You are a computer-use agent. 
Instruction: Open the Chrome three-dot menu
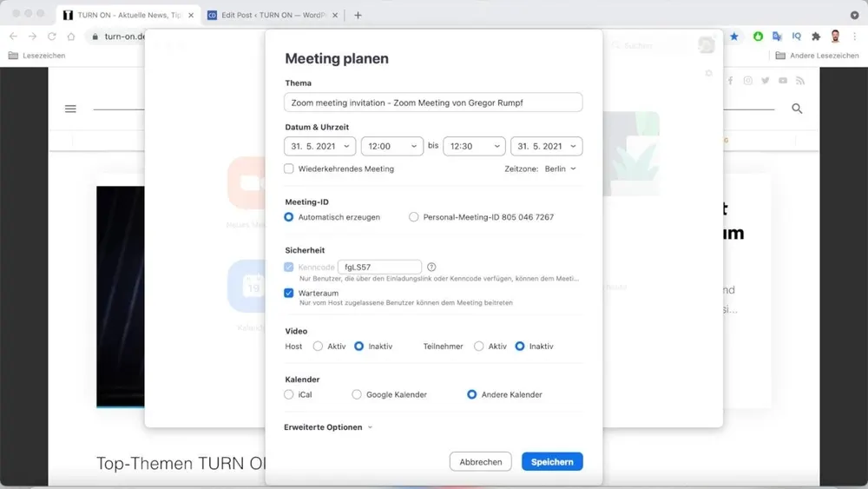pyautogui.click(x=855, y=36)
